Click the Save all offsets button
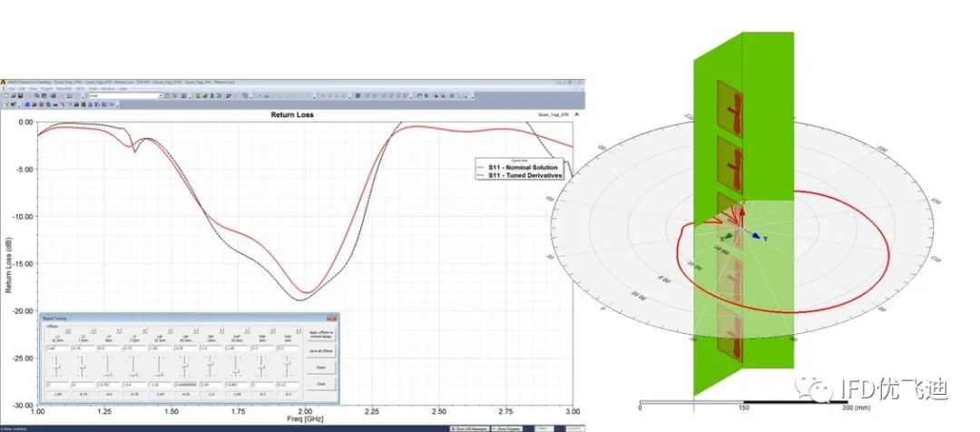The width and height of the screenshot is (980, 432). pyautogui.click(x=321, y=350)
